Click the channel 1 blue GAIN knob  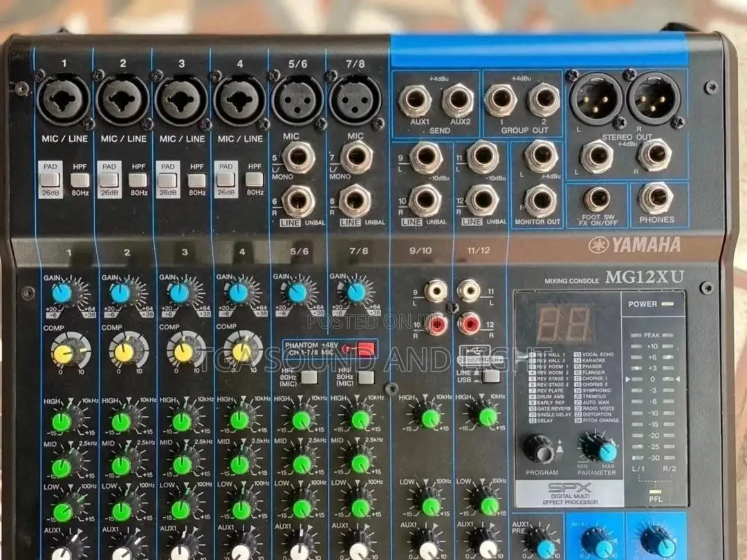tap(62, 293)
